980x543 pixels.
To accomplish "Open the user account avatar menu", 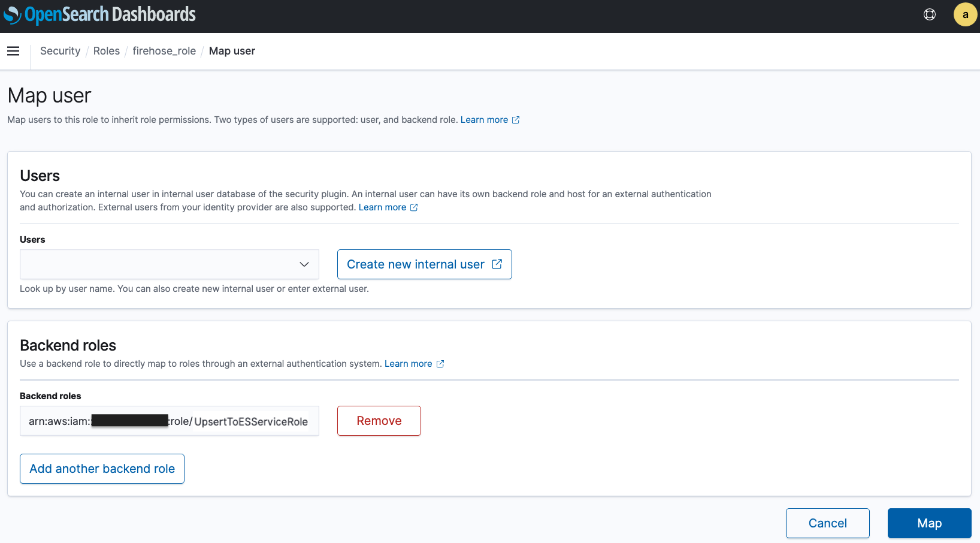I will (x=965, y=14).
